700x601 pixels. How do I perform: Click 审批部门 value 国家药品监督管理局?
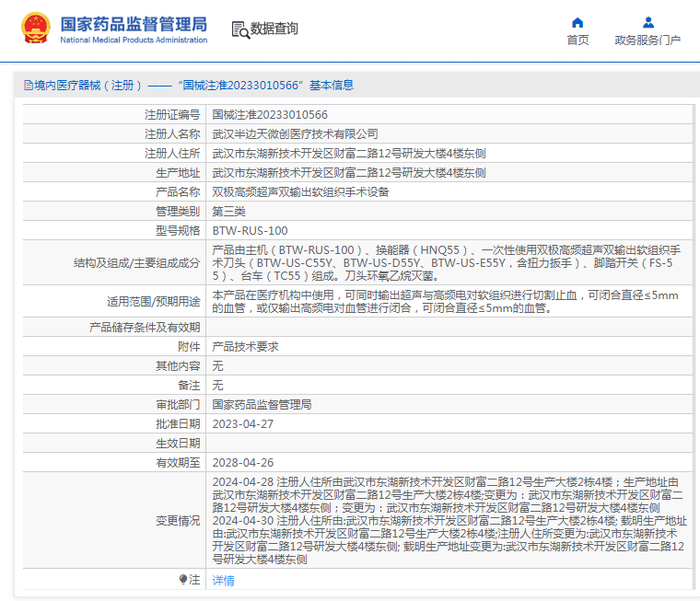click(x=262, y=405)
